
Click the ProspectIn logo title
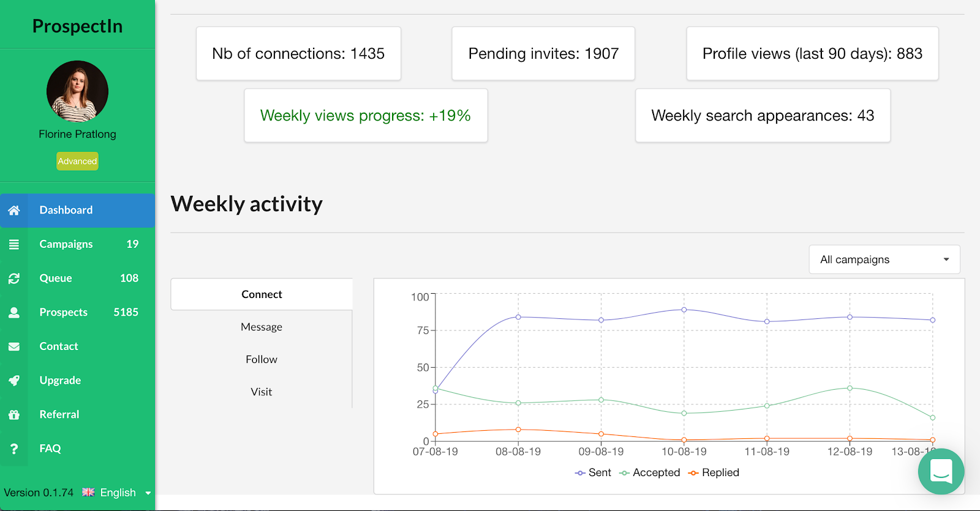[77, 26]
